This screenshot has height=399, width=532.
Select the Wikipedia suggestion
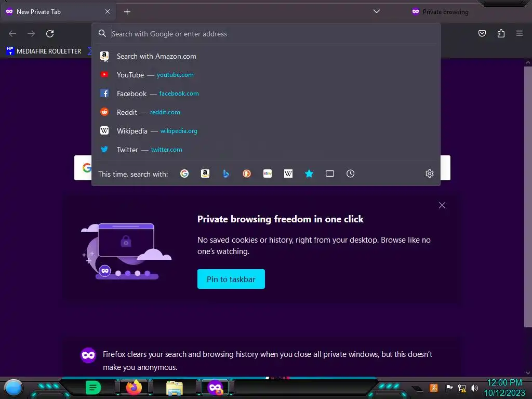click(266, 131)
